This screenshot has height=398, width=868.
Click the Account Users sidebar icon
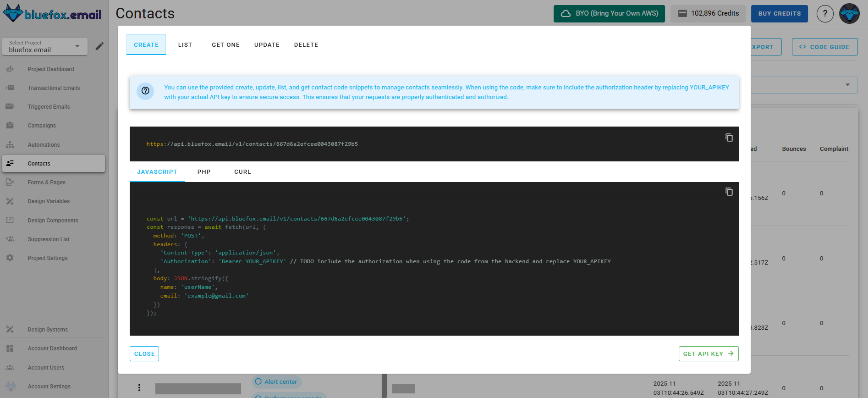pos(10,367)
